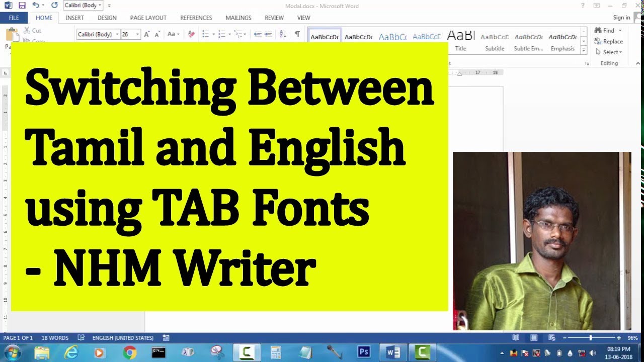Screen dimensions: 644x362
Task: Switch to the INSERT tab
Action: (75, 18)
